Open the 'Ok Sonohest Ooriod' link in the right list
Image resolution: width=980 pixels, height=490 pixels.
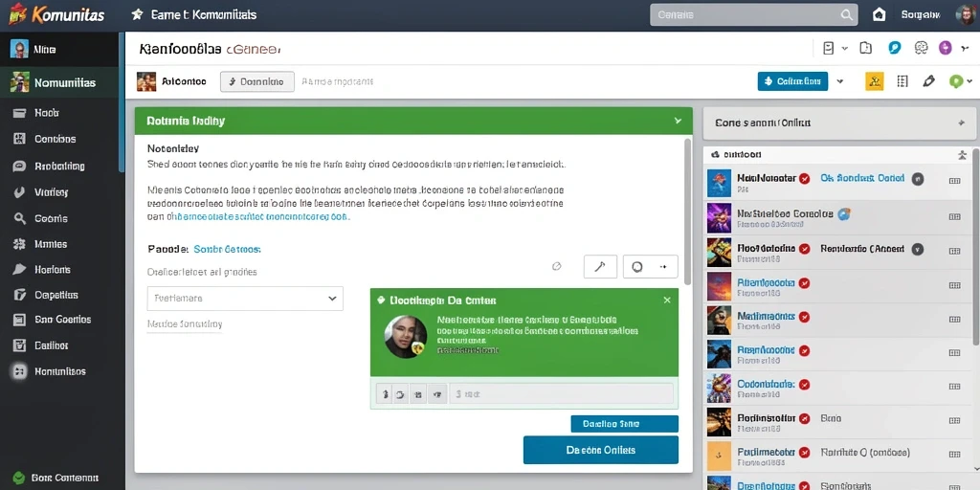point(862,178)
